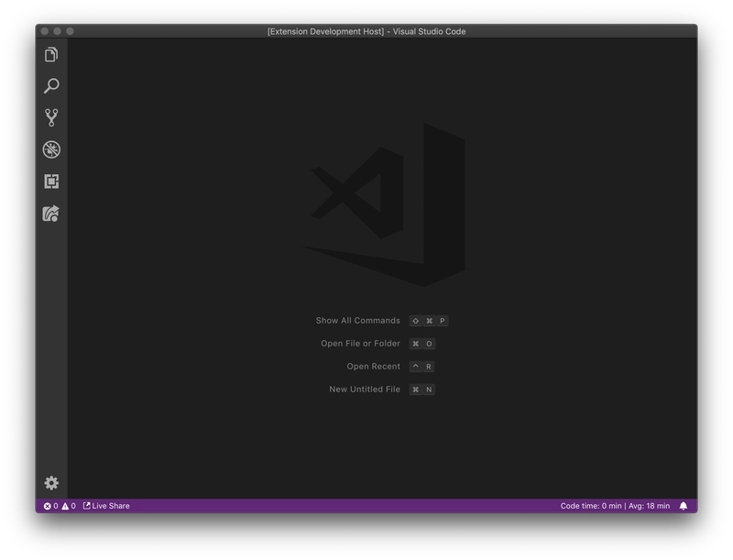Click the R keycap beside Open Recent
733x560 pixels.
click(x=429, y=367)
